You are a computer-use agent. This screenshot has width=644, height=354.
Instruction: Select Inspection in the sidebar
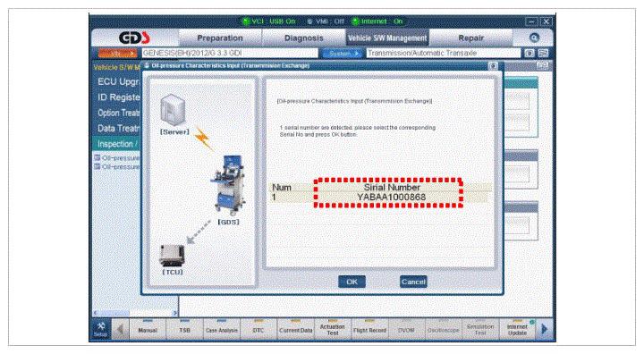pos(116,144)
